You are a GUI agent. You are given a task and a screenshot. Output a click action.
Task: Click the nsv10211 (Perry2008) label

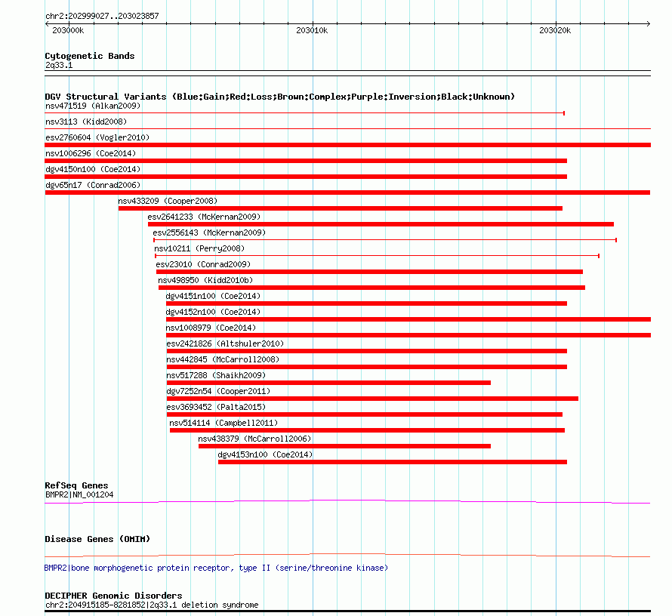(199, 248)
